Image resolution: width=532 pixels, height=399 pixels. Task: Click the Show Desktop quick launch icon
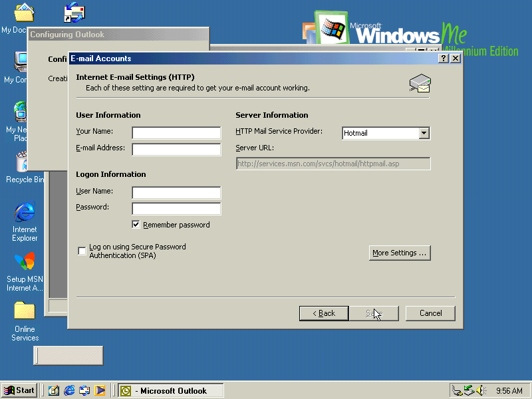54,390
